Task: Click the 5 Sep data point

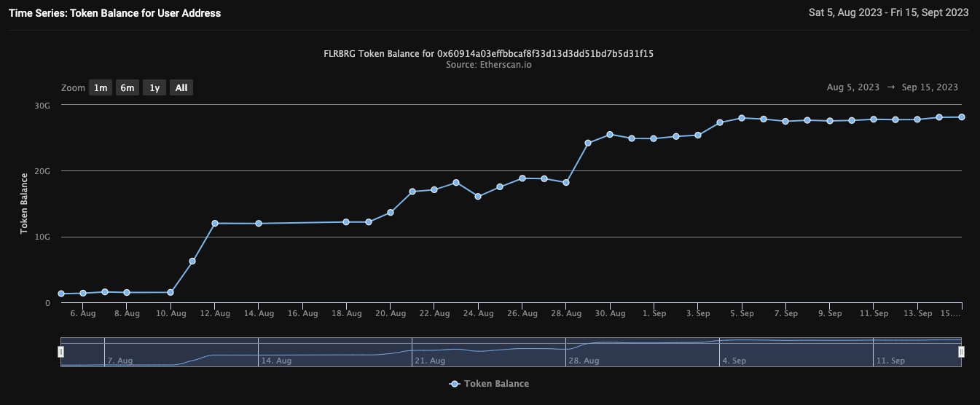Action: coord(742,118)
